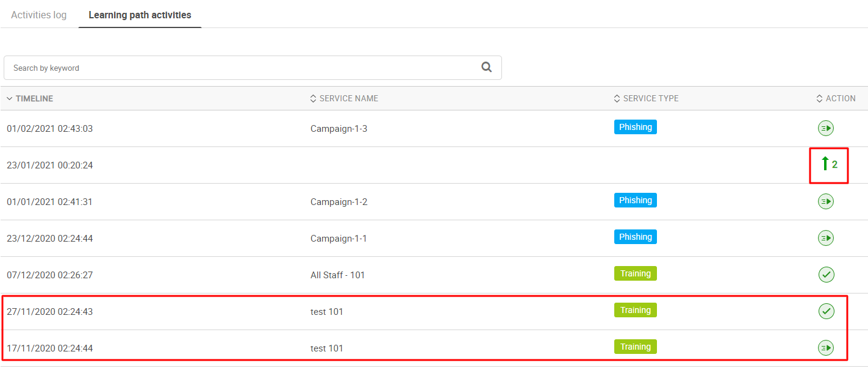Image resolution: width=868 pixels, height=371 pixels.
Task: Click the Training badge in the 17/11/2020 row
Action: pyautogui.click(x=636, y=347)
